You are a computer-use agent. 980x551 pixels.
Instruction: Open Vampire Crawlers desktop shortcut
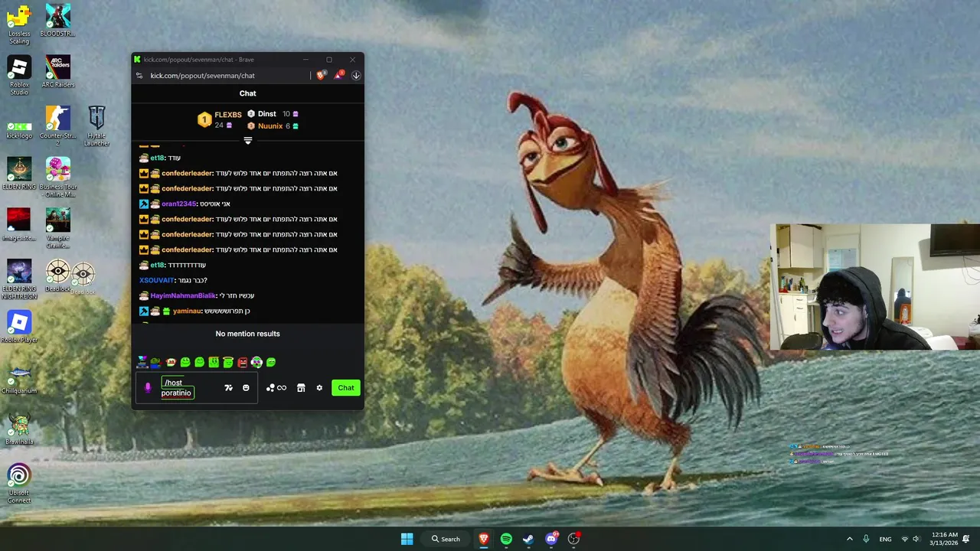coord(57,229)
